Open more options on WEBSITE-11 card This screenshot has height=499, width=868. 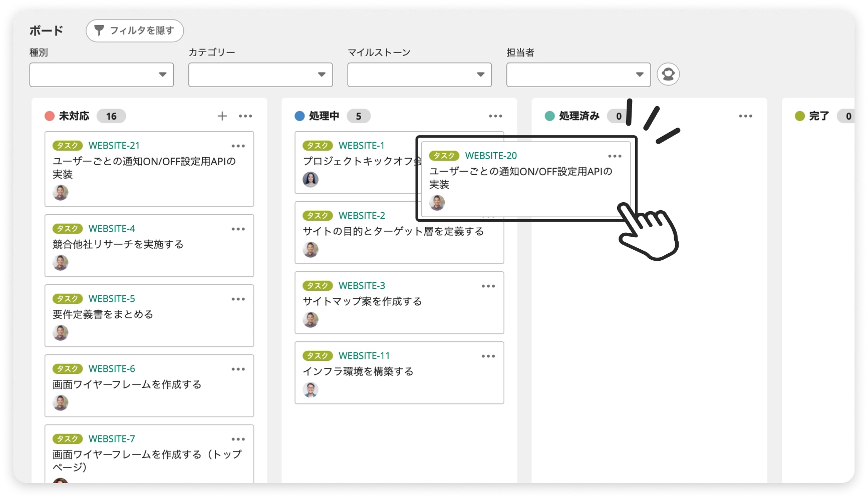pos(488,356)
